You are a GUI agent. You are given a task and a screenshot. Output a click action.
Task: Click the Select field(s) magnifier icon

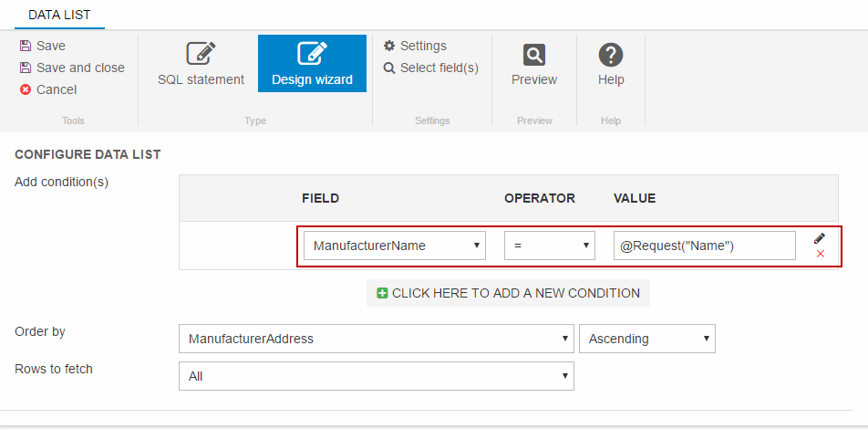tap(389, 68)
